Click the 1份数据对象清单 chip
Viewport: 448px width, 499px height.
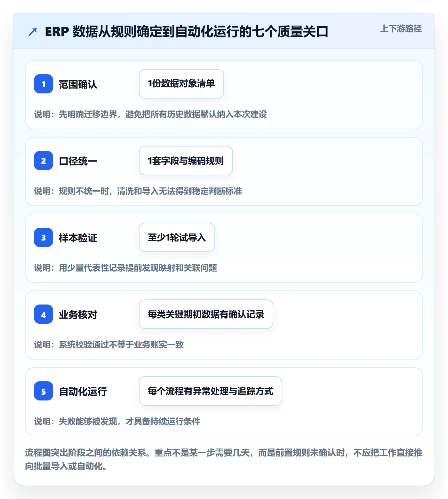181,84
